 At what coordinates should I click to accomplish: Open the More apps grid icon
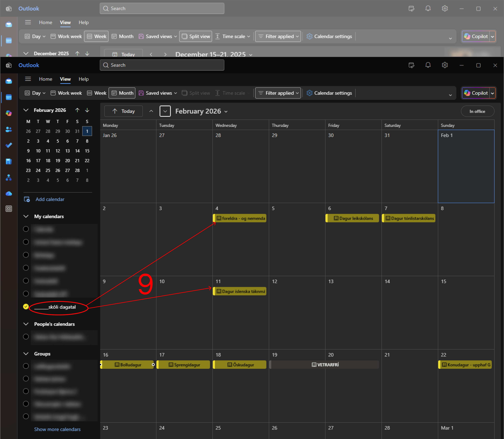click(9, 209)
